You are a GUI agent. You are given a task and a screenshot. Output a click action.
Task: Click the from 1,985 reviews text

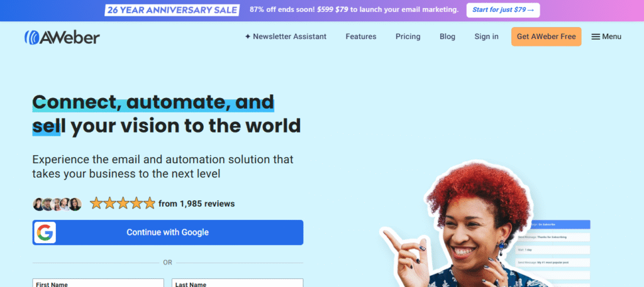[x=196, y=203]
